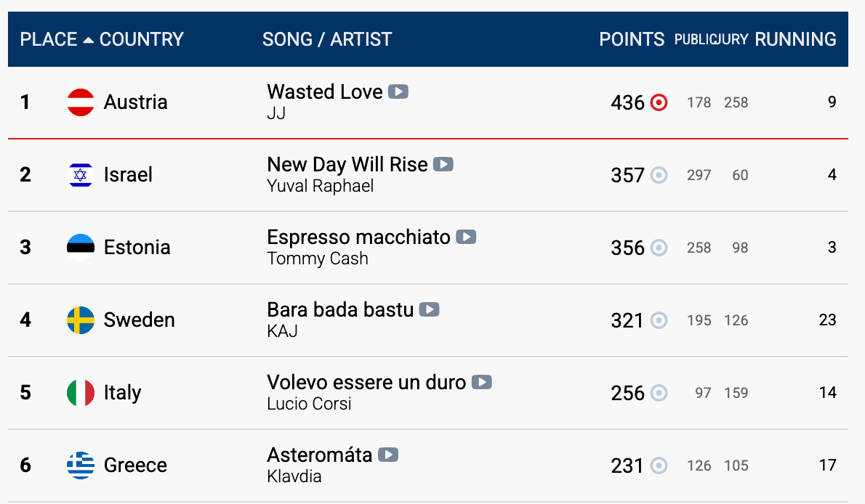This screenshot has height=504, width=865.
Task: Select the target icon next to 357
Action: (659, 175)
